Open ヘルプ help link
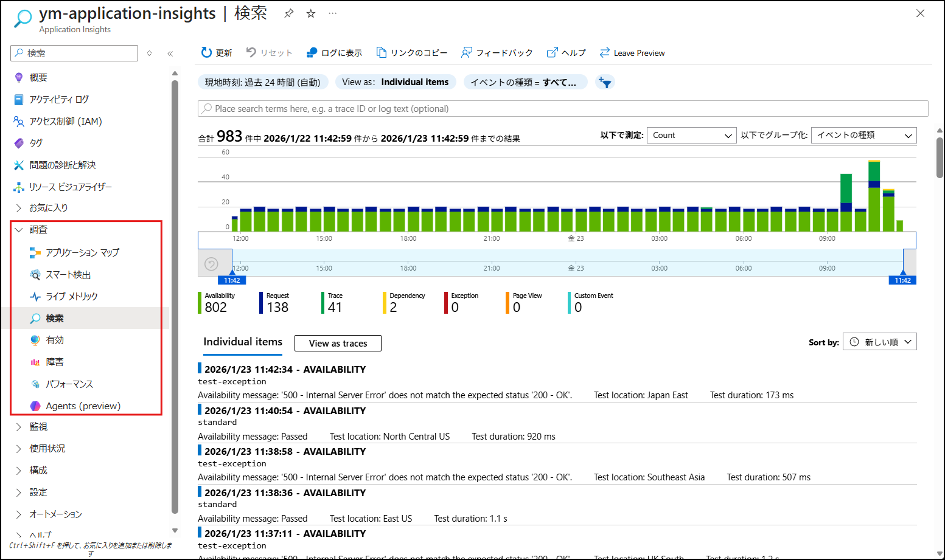This screenshot has width=945, height=560. point(566,53)
